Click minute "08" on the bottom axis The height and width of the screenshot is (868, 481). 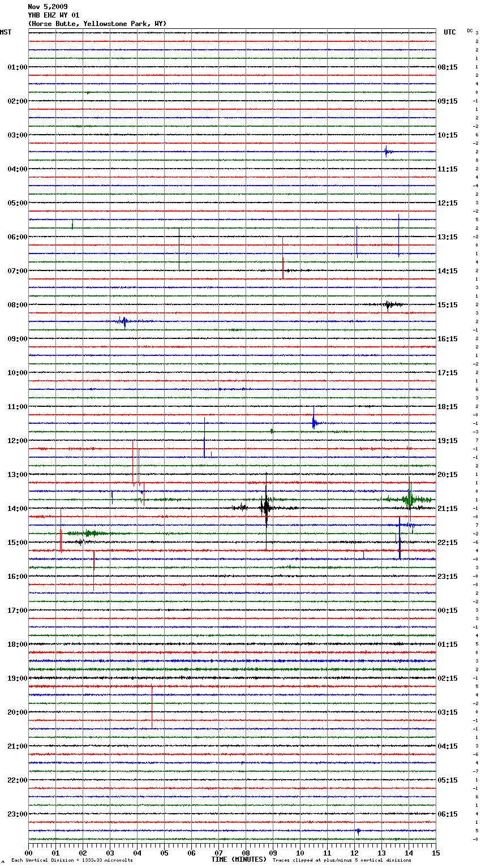coord(246,853)
